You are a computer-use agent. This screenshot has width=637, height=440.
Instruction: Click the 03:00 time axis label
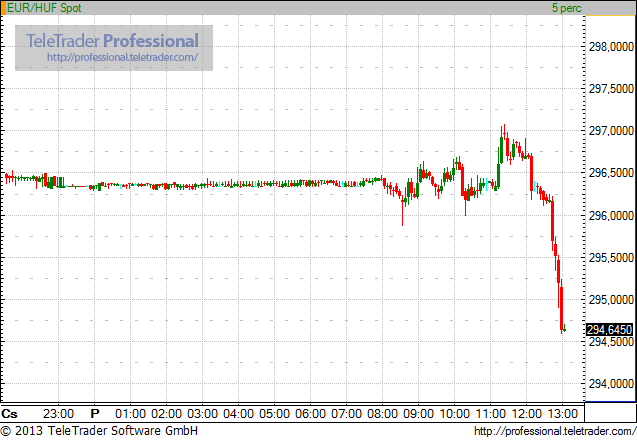[x=202, y=414]
